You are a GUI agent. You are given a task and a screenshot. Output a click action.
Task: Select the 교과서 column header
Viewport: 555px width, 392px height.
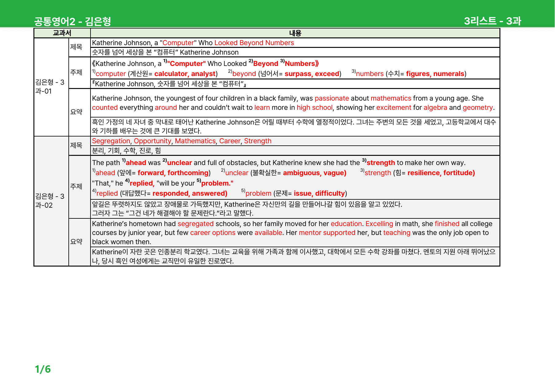click(62, 33)
